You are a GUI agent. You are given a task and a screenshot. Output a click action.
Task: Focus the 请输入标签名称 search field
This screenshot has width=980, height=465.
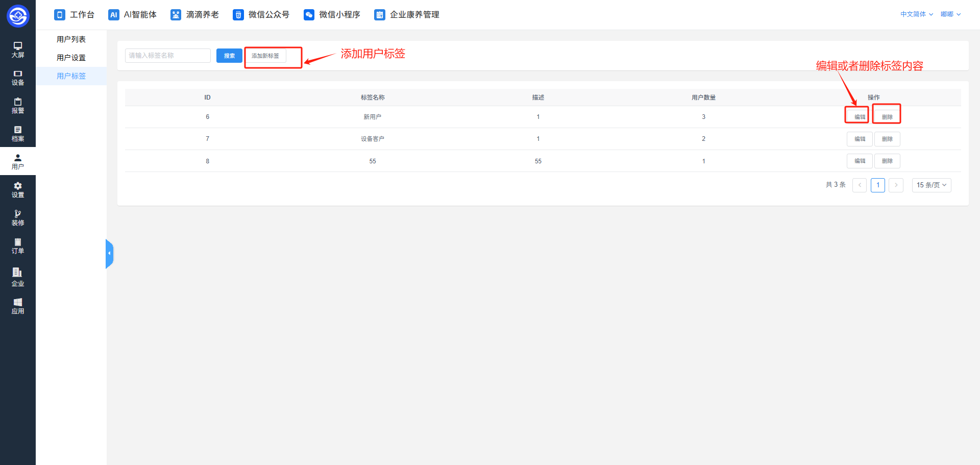(x=168, y=56)
